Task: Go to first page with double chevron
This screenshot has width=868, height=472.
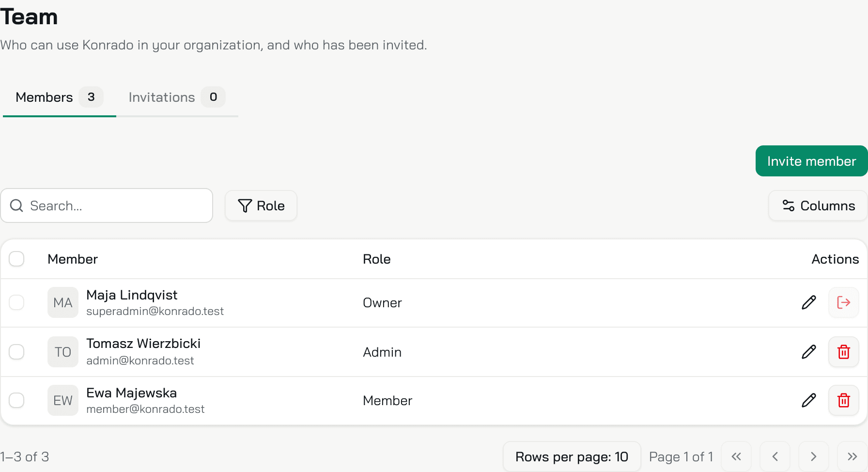Action: [x=736, y=456]
